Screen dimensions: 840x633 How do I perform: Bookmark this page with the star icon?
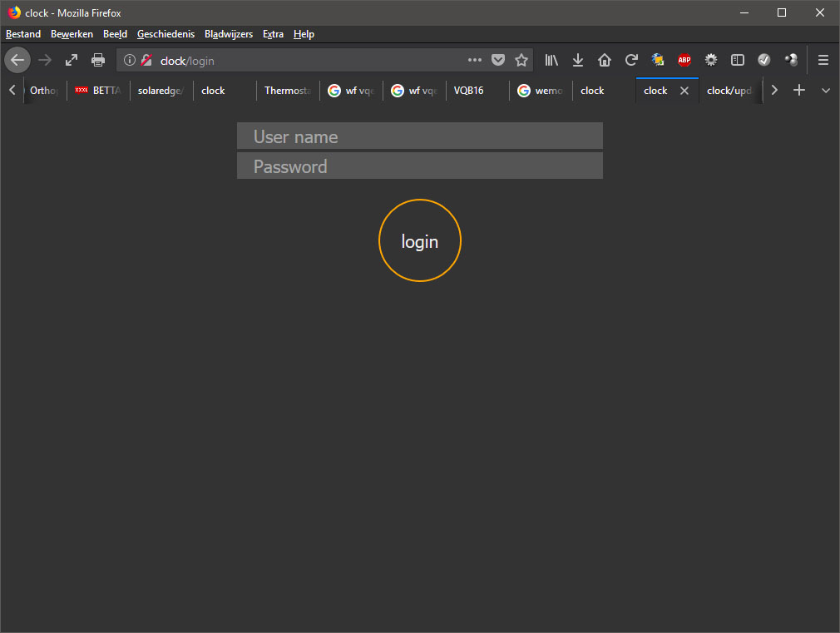coord(521,60)
